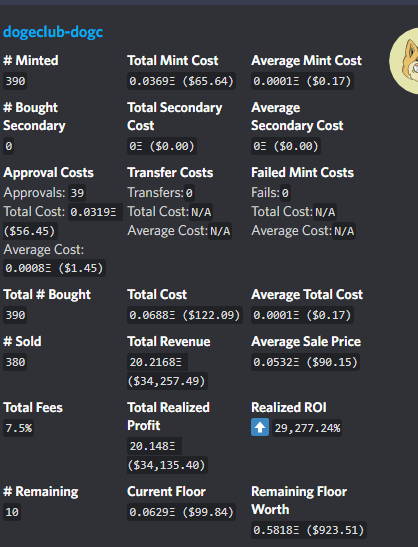Select Total # Bought value 390
Screen dimensions: 418x547
pos(15,315)
